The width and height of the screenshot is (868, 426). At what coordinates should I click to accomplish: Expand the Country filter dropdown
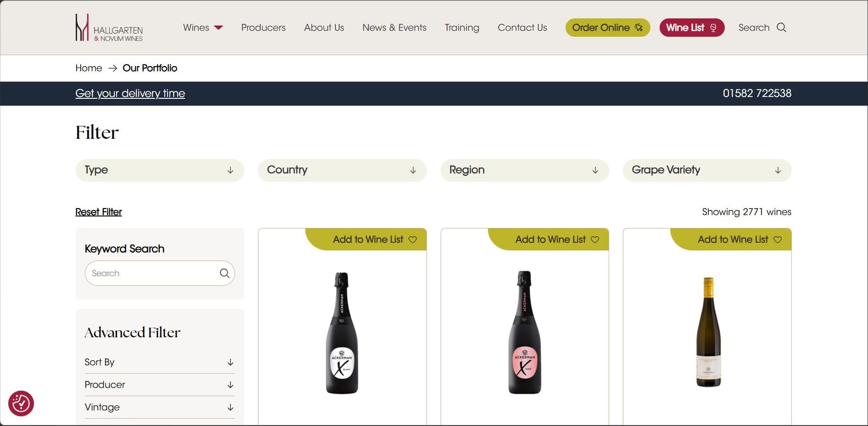coord(342,170)
